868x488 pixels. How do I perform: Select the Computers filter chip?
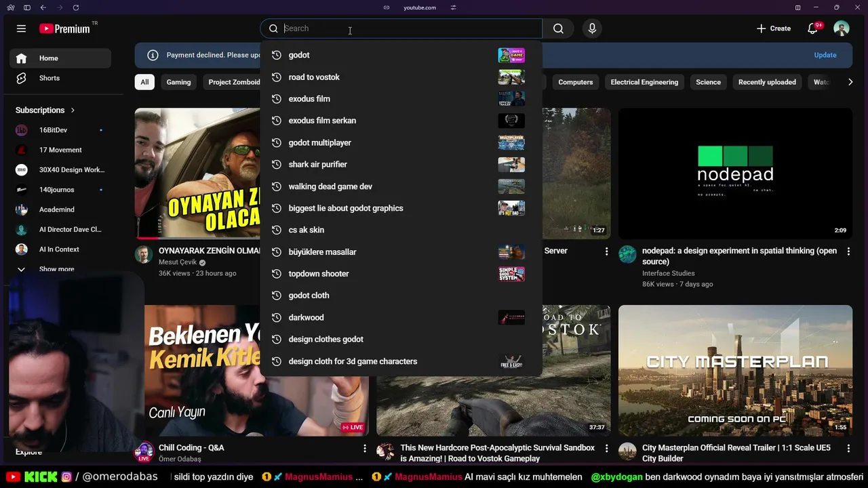(x=576, y=82)
